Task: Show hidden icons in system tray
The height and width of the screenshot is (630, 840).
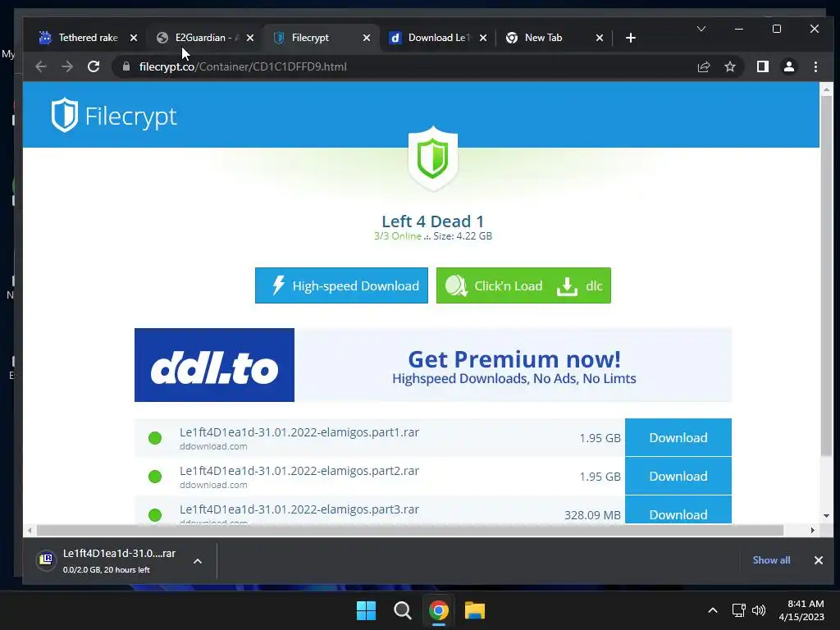Action: (x=713, y=610)
